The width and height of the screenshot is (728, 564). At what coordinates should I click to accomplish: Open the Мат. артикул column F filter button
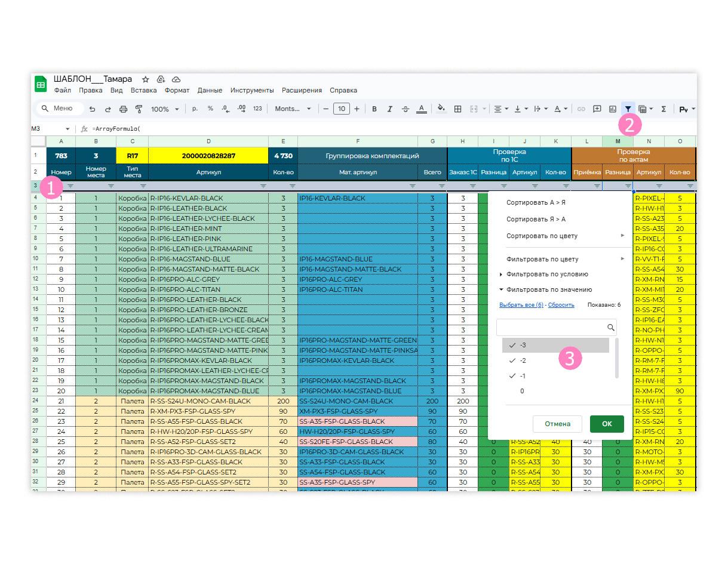412,186
